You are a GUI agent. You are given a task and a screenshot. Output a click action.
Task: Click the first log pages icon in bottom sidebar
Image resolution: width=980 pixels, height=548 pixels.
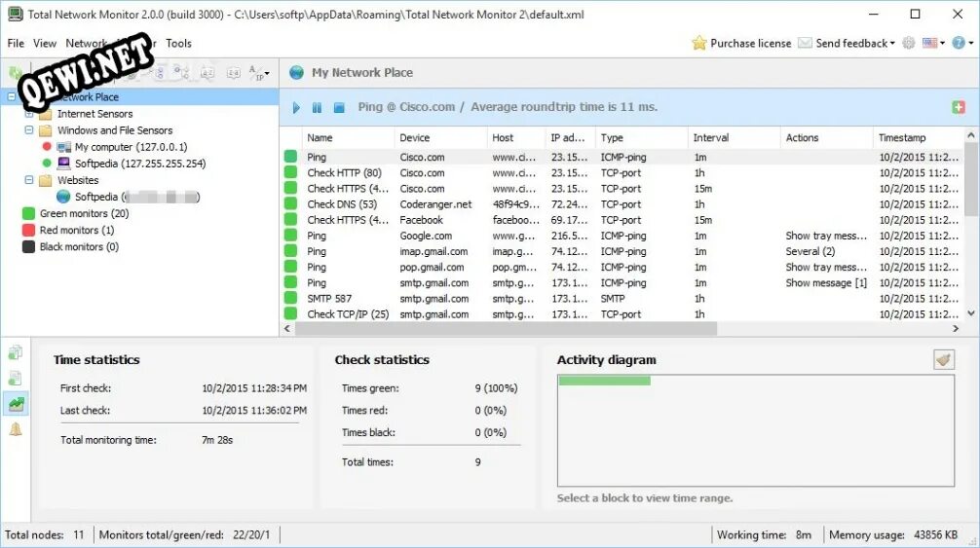pyautogui.click(x=15, y=352)
